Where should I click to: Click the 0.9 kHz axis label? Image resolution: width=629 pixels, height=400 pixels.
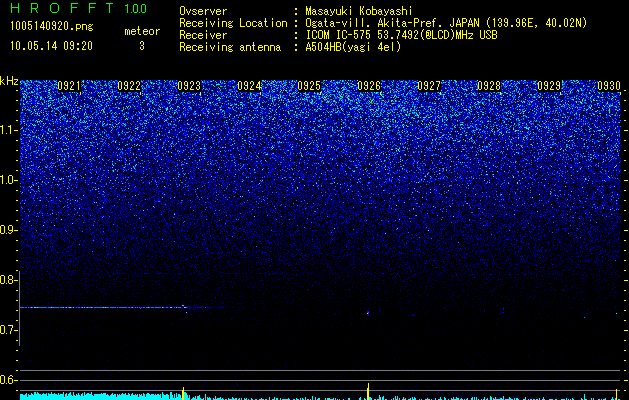[7, 230]
